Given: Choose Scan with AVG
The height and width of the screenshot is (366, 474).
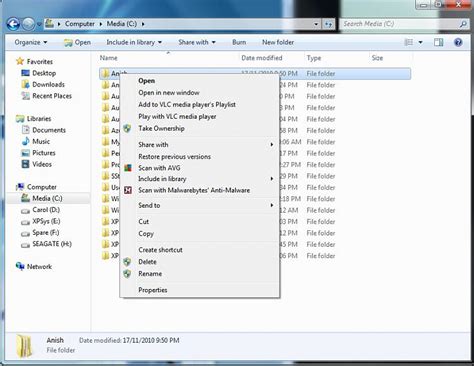Looking at the screenshot, I should (x=199, y=168).
